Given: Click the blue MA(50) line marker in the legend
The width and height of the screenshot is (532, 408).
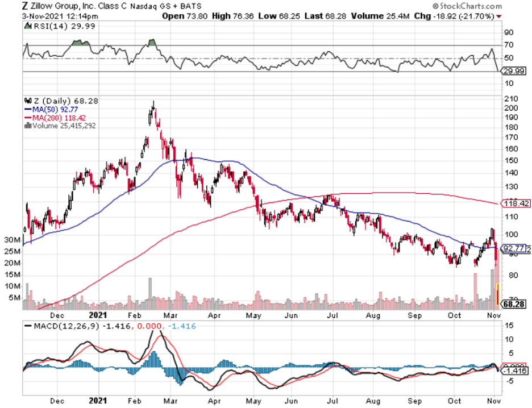Looking at the screenshot, I should point(27,109).
